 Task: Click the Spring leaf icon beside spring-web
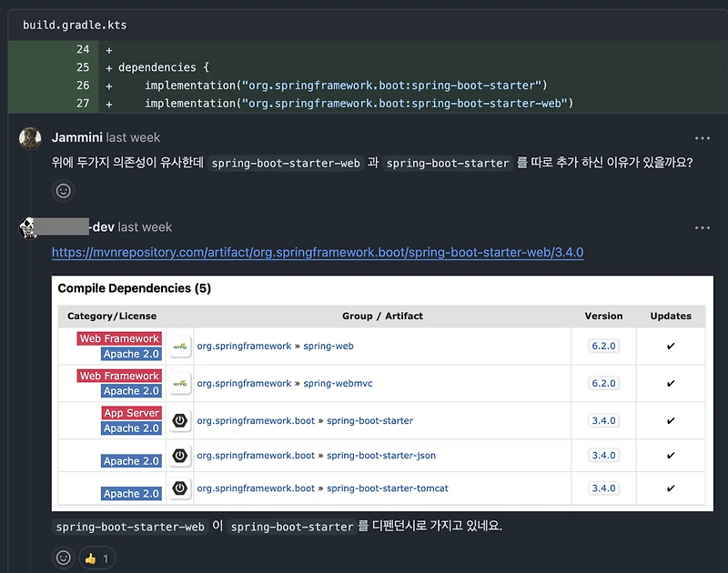179,347
